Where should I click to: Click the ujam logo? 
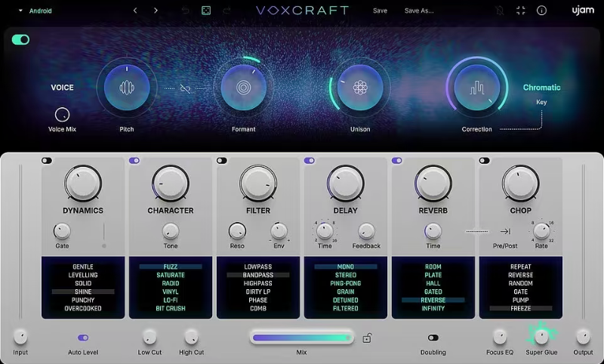(583, 11)
